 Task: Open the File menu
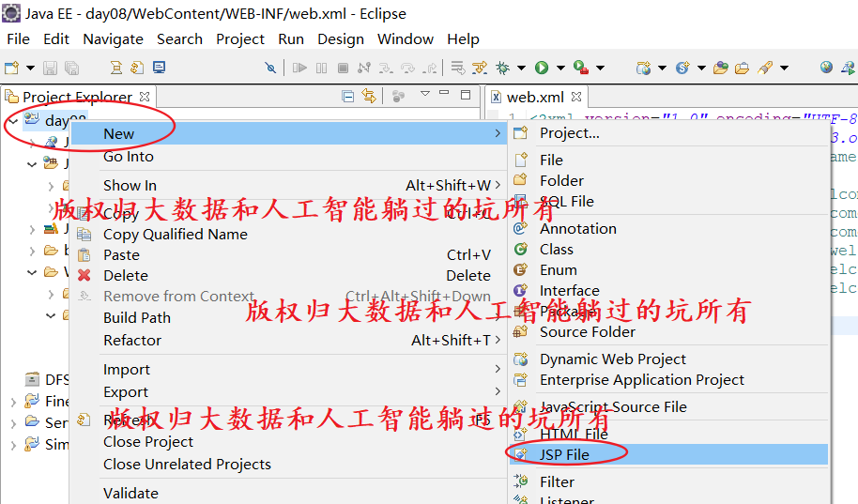(18, 39)
